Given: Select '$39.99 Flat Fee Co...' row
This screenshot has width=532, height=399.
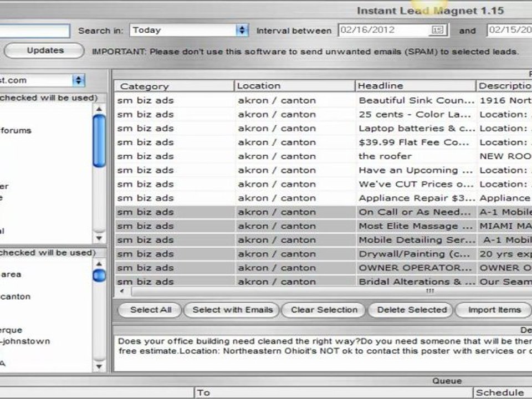Looking at the screenshot, I should [323, 142].
